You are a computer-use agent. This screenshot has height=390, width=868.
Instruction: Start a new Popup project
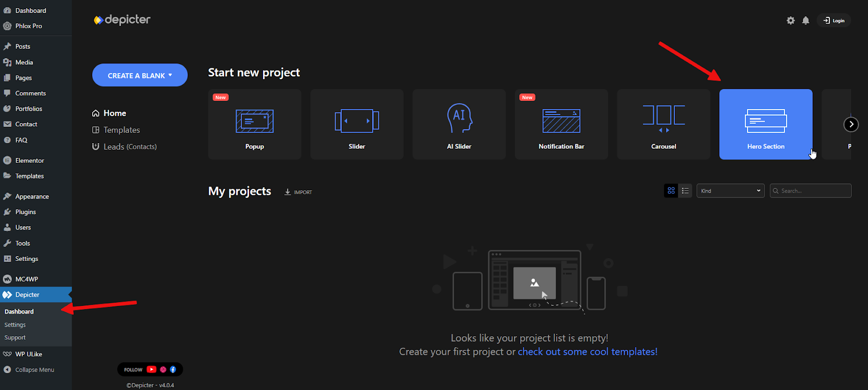pyautogui.click(x=254, y=124)
